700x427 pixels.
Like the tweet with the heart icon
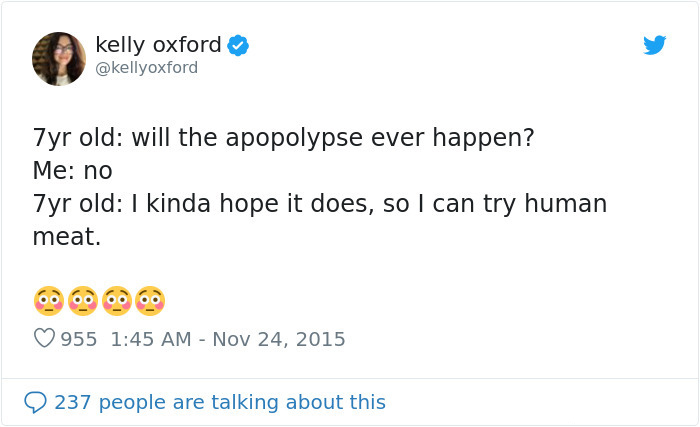44,339
